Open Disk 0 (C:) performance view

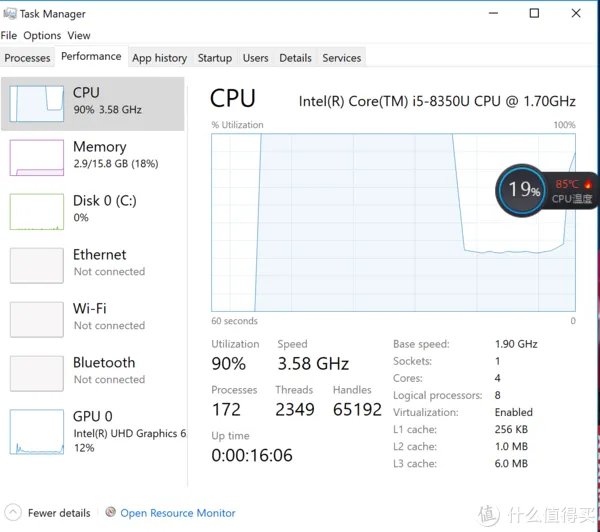pyautogui.click(x=100, y=208)
